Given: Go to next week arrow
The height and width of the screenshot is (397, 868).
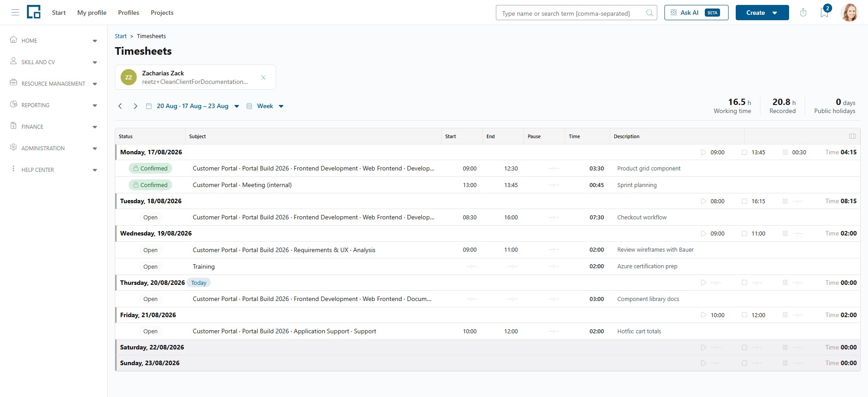Looking at the screenshot, I should [x=135, y=106].
